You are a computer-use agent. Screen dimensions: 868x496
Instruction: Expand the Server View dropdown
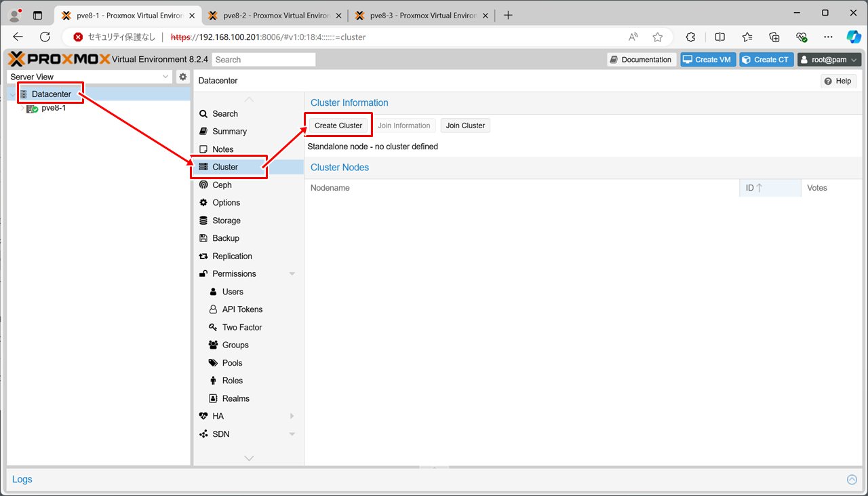pyautogui.click(x=165, y=77)
